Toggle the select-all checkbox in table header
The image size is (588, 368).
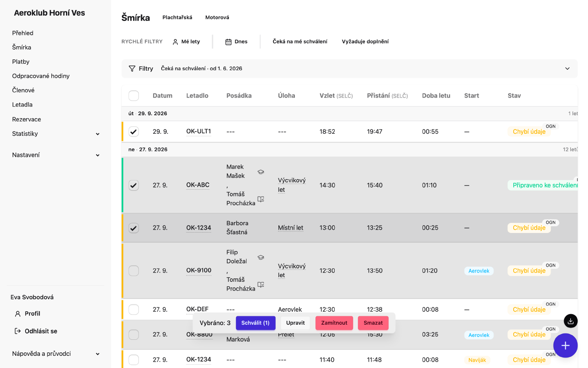pyautogui.click(x=134, y=95)
